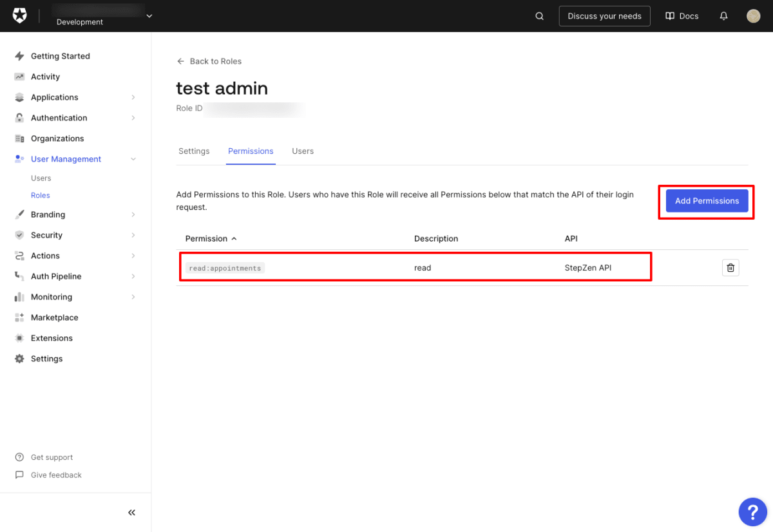773x532 pixels.
Task: Open the search magnifier icon
Action: point(540,16)
